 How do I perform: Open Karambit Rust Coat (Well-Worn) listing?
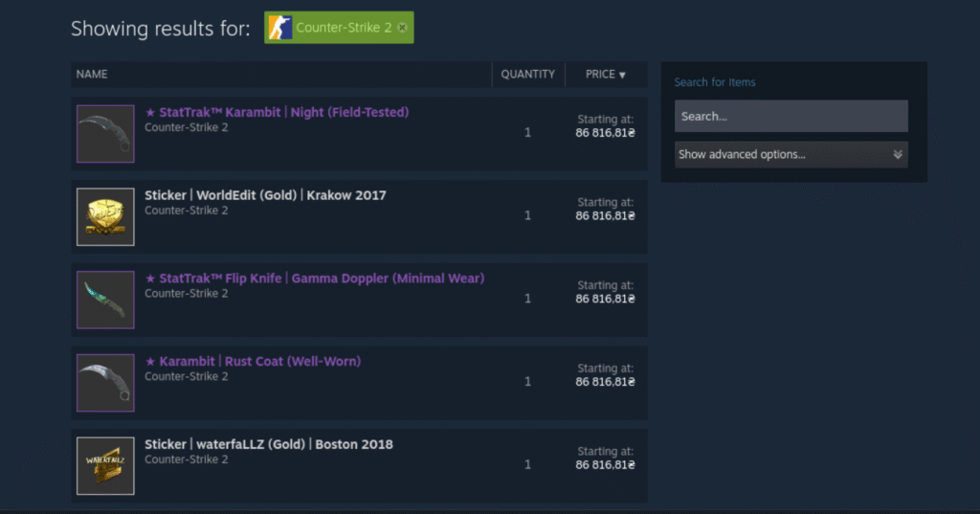click(x=253, y=362)
